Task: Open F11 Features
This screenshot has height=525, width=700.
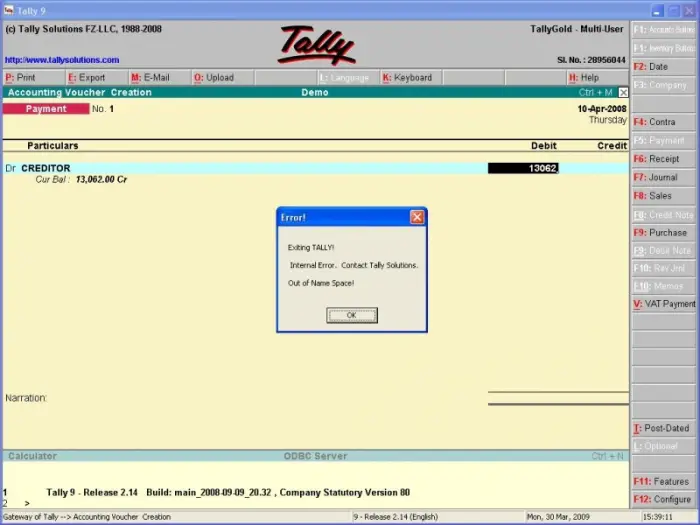Action: [664, 481]
